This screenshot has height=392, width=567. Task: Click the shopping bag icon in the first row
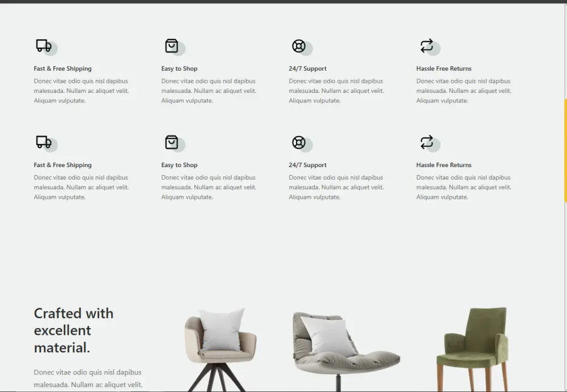(x=171, y=46)
